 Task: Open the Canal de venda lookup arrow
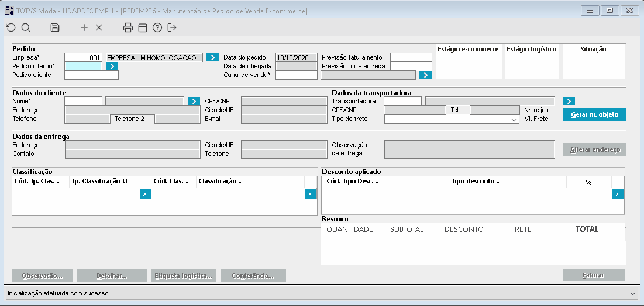tap(425, 75)
